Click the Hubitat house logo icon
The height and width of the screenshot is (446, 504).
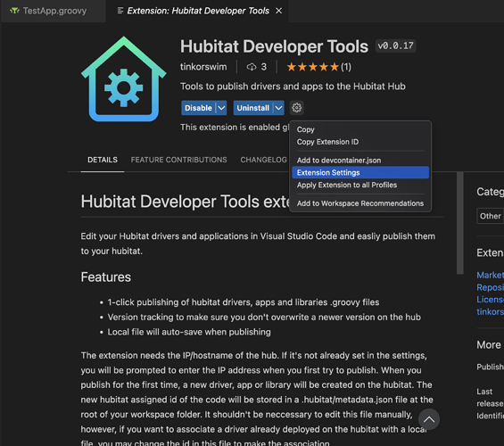click(124, 79)
